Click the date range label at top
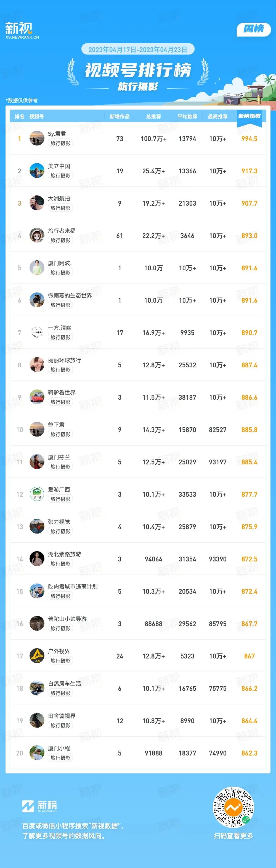The image size is (276, 868). (x=138, y=49)
